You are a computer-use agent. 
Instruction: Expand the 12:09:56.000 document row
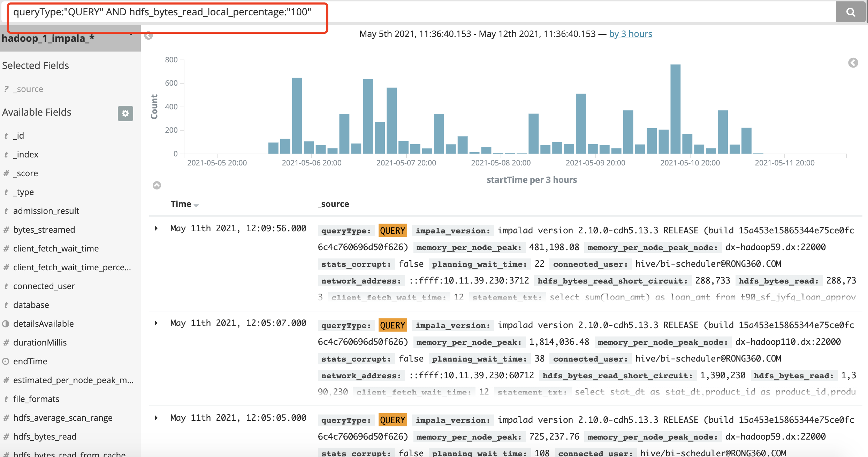pyautogui.click(x=156, y=228)
